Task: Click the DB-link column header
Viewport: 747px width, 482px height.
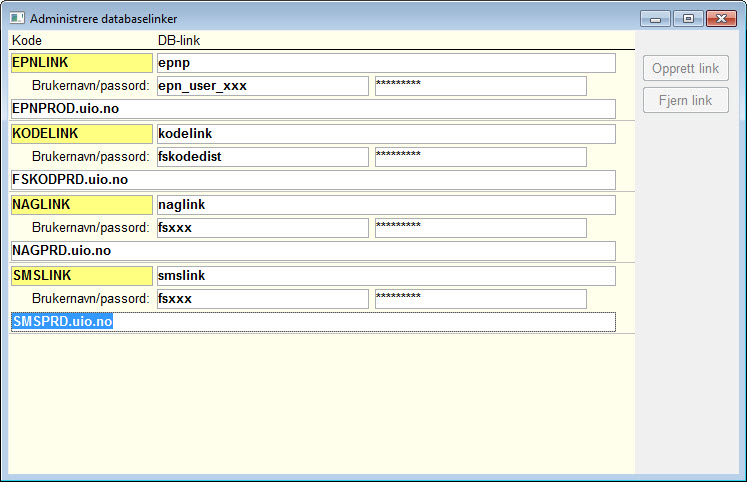Action: point(179,40)
